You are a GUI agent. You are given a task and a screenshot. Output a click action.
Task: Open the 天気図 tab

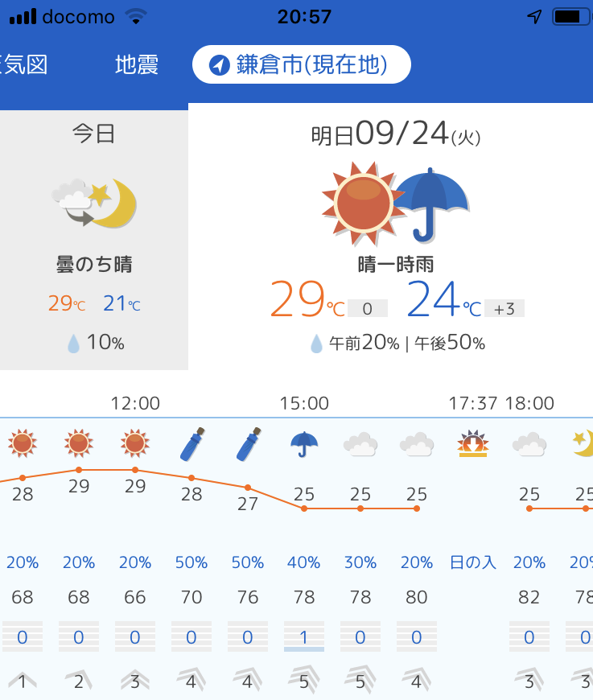point(23,64)
